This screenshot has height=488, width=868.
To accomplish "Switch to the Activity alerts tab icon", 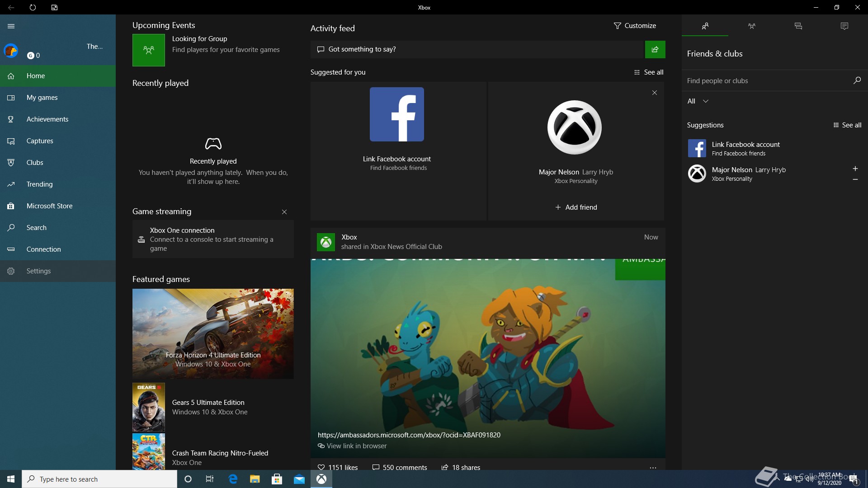I will [844, 26].
